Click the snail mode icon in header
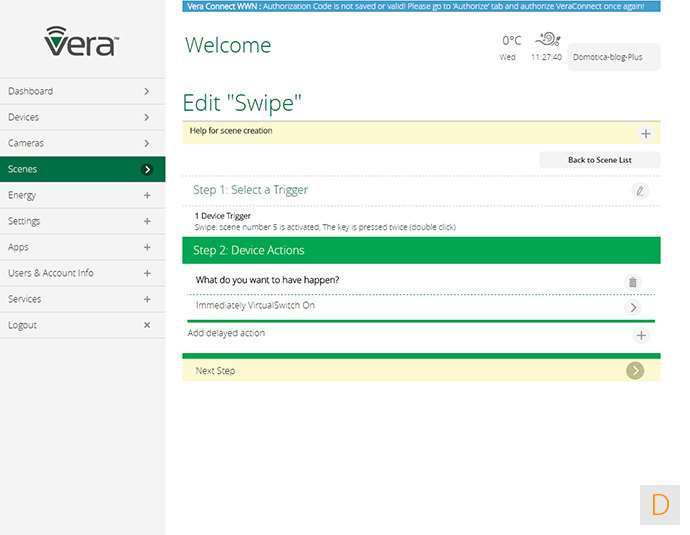 pos(547,40)
